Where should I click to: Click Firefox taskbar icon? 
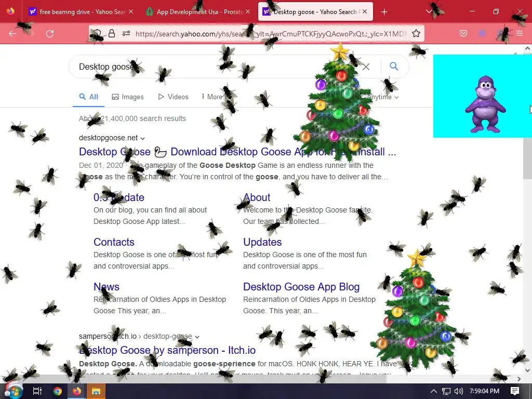(77, 391)
